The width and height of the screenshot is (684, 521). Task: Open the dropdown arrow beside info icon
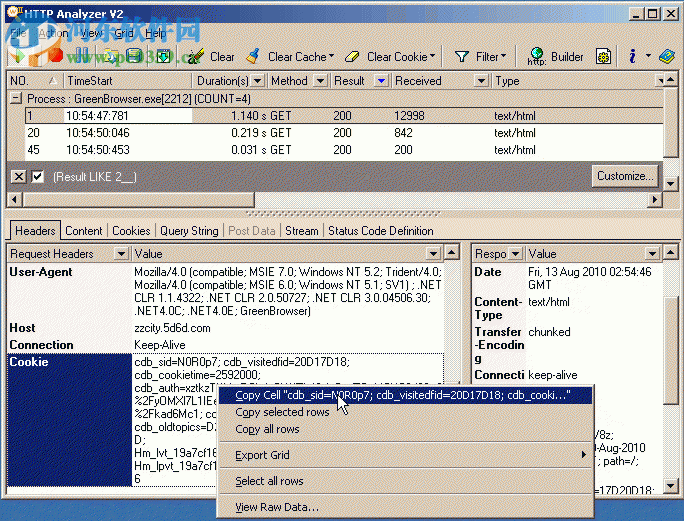tap(648, 56)
